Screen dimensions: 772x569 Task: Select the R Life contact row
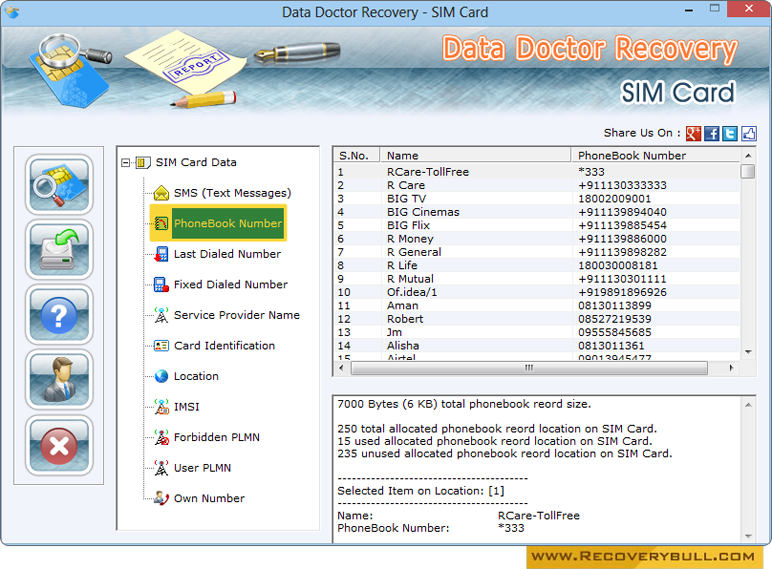tap(537, 265)
